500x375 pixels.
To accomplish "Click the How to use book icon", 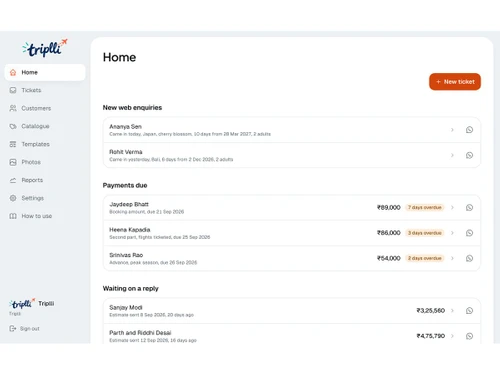I will coord(13,216).
